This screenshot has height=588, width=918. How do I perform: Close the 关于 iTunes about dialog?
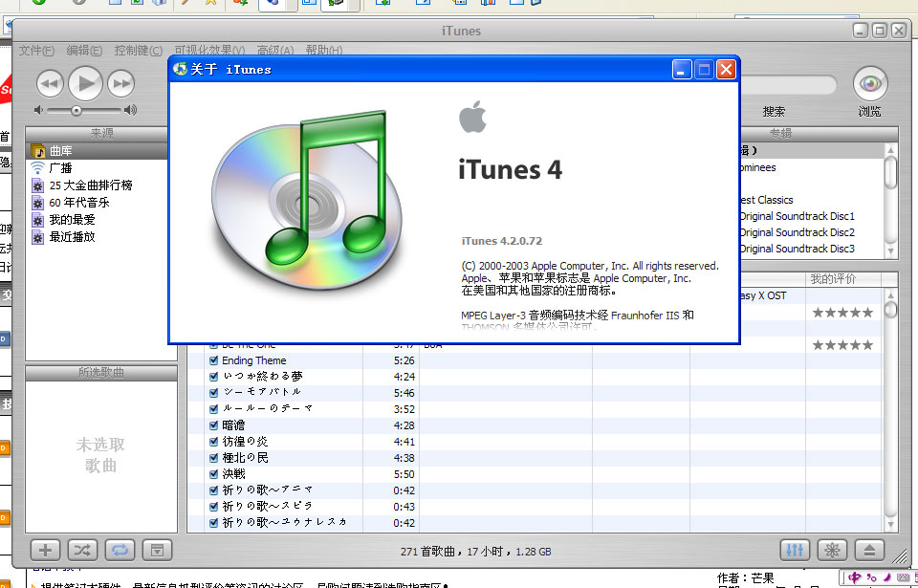point(726,70)
